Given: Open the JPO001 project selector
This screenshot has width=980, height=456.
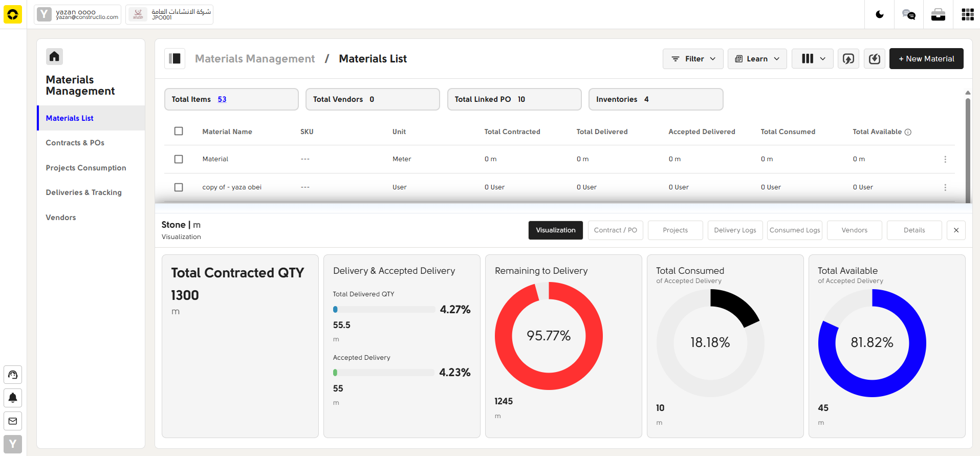Looking at the screenshot, I should pyautogui.click(x=169, y=14).
